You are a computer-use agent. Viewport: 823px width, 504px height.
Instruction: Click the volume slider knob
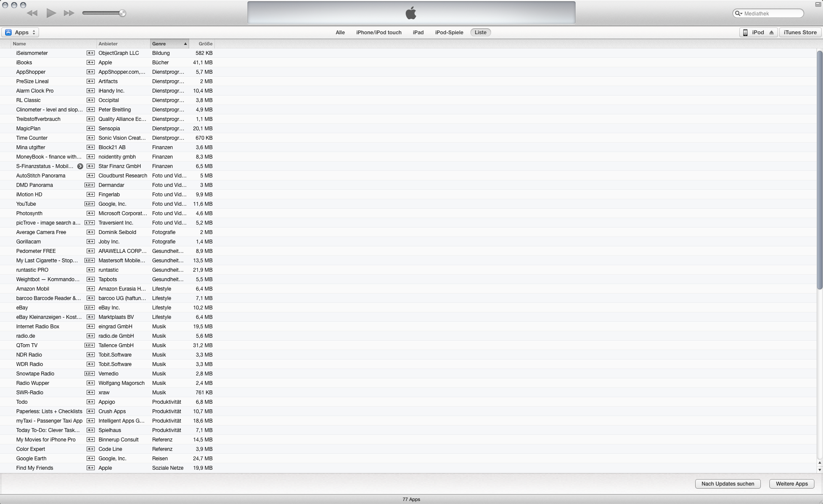(x=122, y=13)
